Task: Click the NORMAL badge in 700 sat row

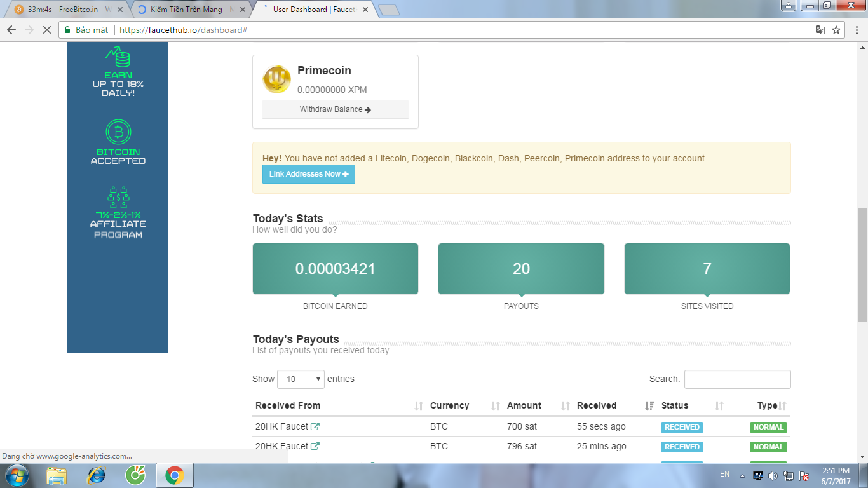Action: tap(769, 427)
